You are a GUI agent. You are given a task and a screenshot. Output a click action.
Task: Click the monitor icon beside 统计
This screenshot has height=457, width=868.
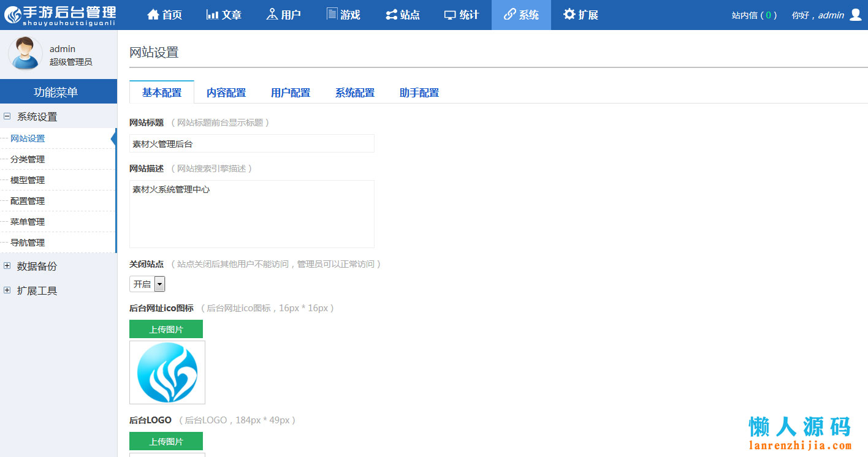(x=450, y=15)
